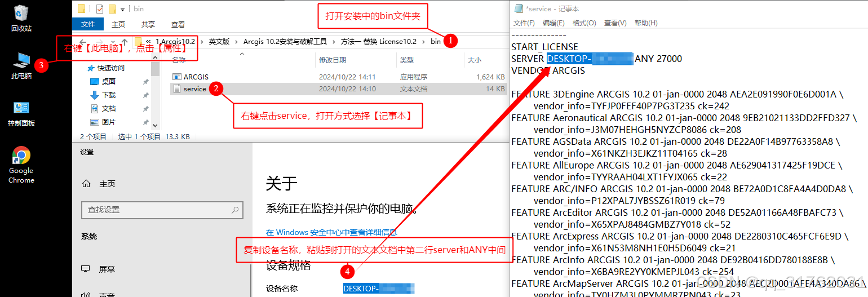The image size is (868, 297).
Task: Click the pin icon beside 图片
Action: point(146,122)
